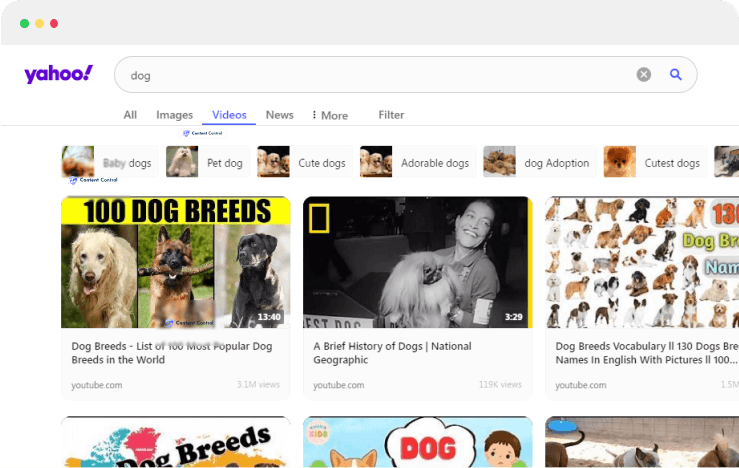The image size is (739, 468).
Task: Open the Filter options
Action: [x=391, y=115]
